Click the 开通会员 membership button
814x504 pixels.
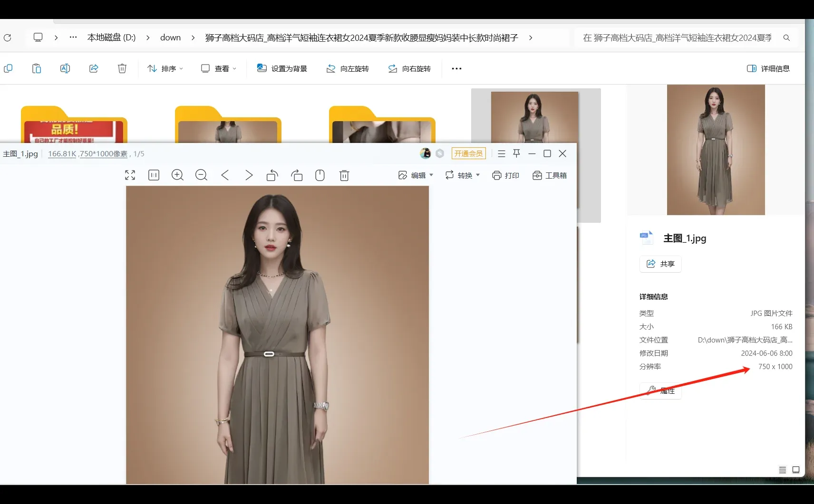468,153
